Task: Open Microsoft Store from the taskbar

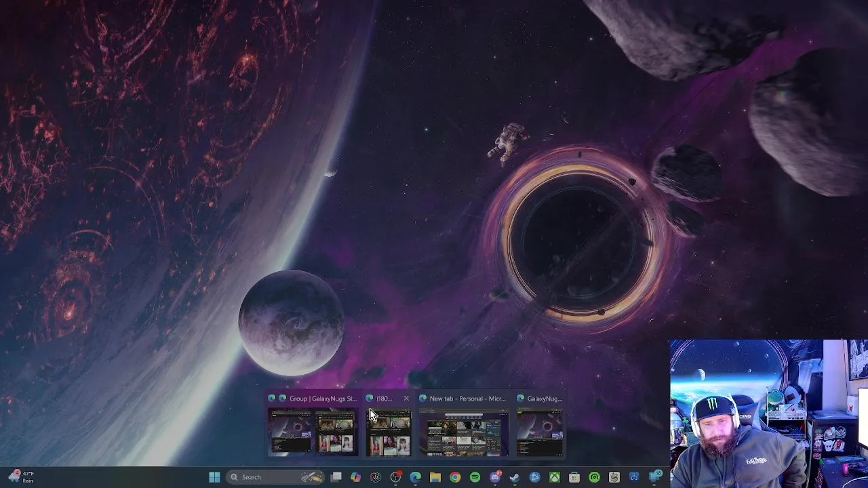Action: click(x=574, y=477)
